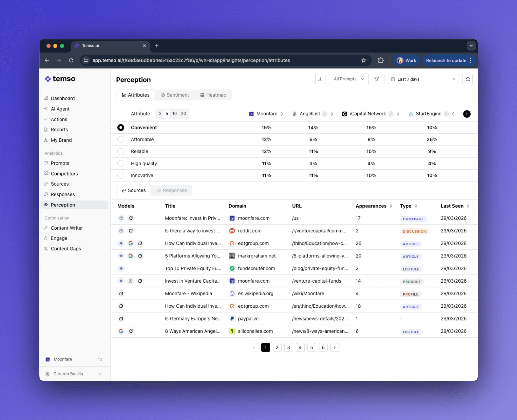Switch to the Heatmap tab

coord(213,95)
